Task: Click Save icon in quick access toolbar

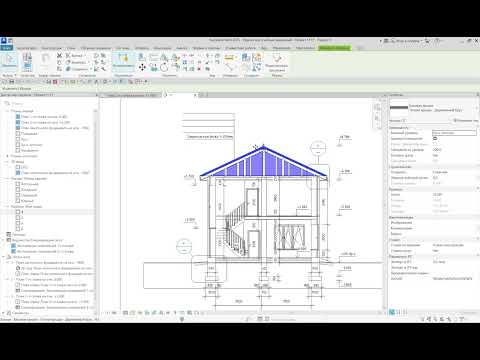Action: (x=11, y=82)
